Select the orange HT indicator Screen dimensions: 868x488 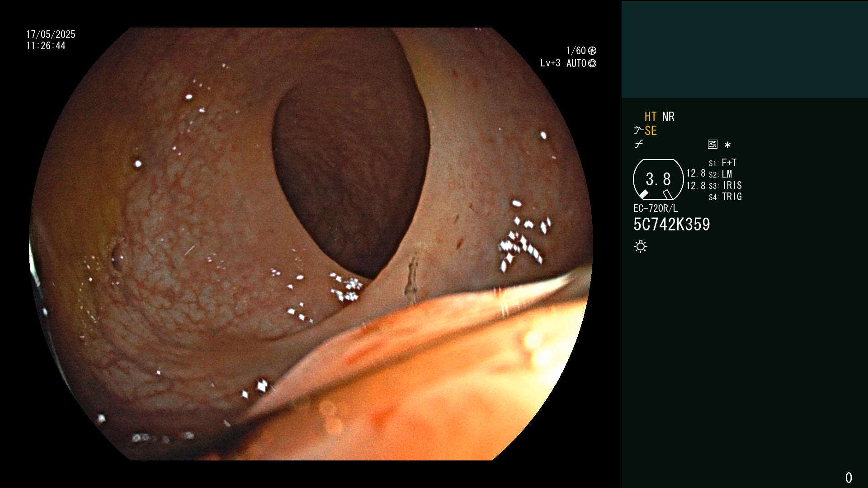point(651,117)
